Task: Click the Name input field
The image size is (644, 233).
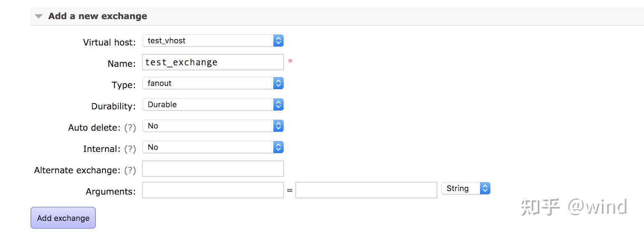Action: (213, 62)
